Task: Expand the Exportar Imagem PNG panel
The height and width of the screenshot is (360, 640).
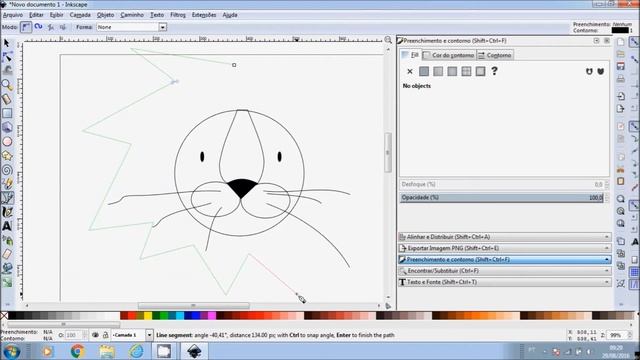Action: 504,248
